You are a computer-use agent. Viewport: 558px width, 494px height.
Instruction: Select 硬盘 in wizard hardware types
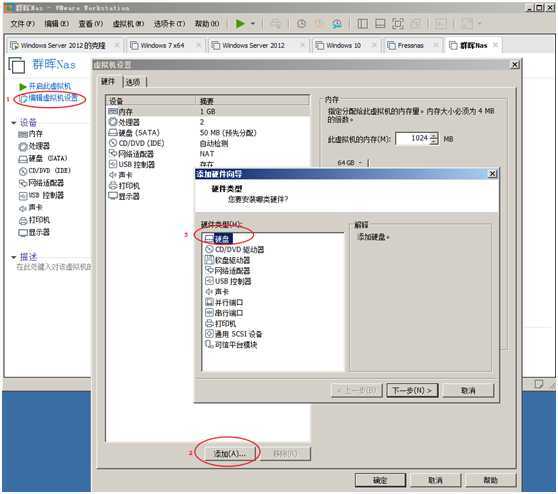coord(219,239)
